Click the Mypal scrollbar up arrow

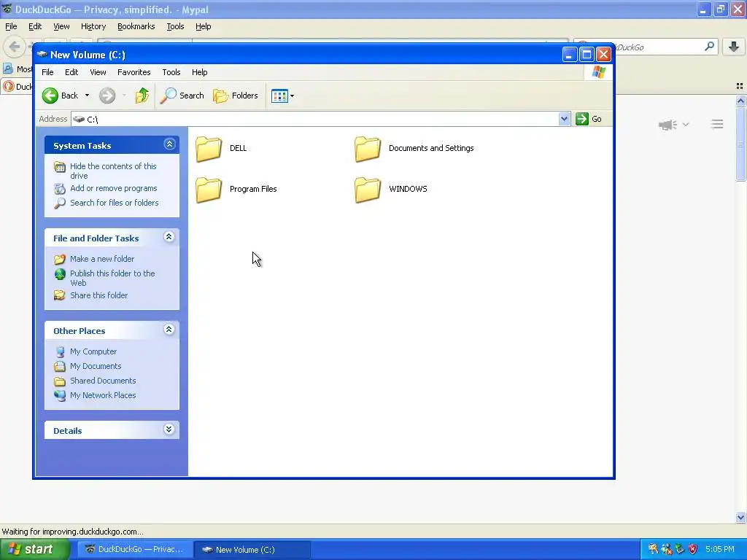(741, 101)
